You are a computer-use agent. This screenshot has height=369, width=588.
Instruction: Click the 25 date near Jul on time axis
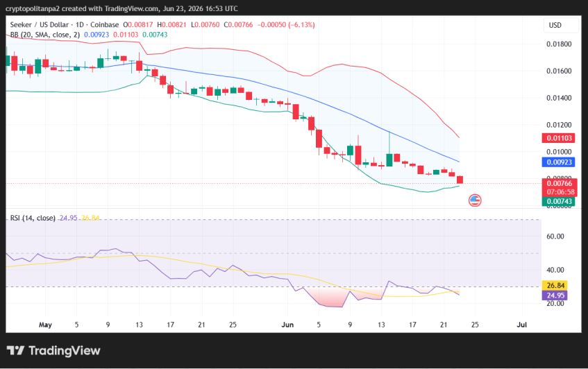point(475,325)
